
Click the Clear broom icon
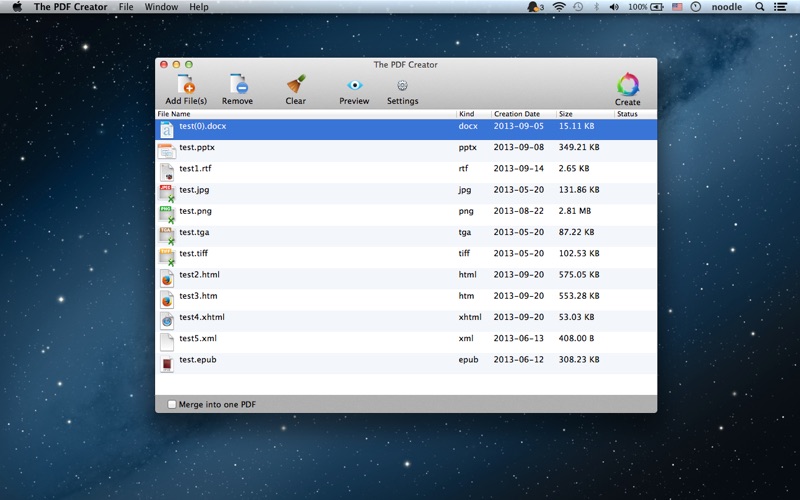[296, 84]
